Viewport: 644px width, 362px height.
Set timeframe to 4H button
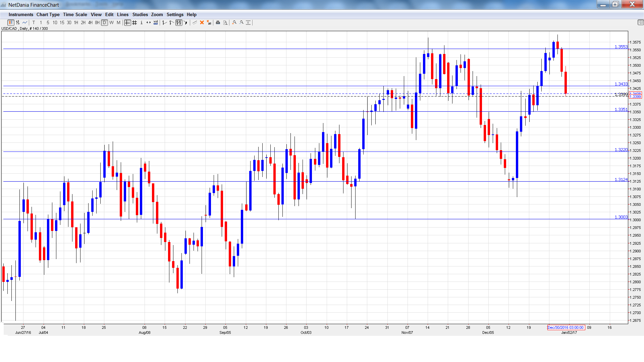[90, 22]
